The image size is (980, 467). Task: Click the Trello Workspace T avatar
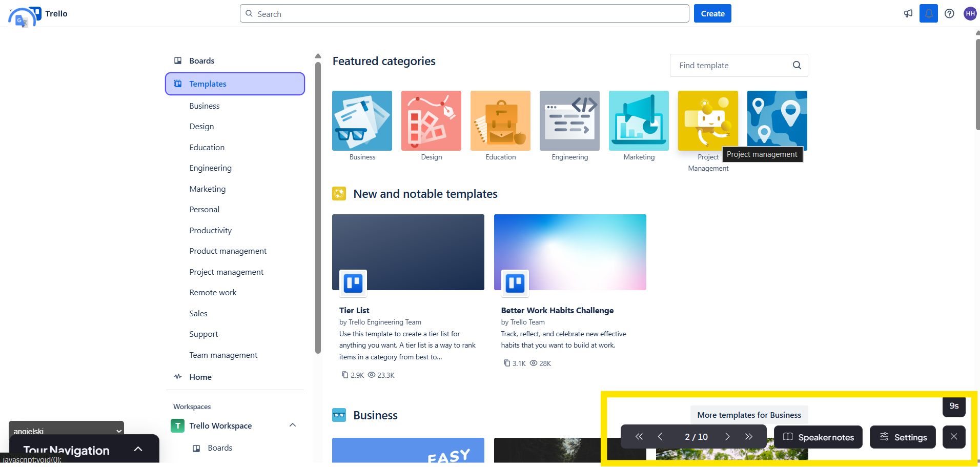(177, 425)
